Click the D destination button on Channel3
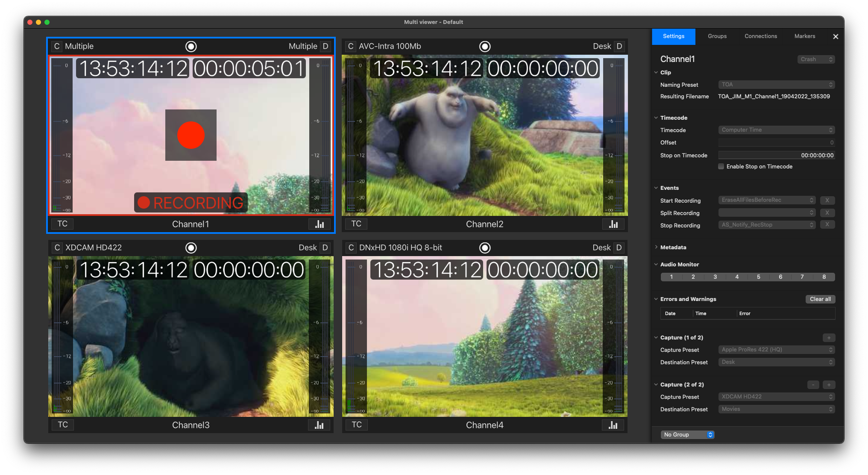Image resolution: width=868 pixels, height=475 pixels. (x=325, y=248)
